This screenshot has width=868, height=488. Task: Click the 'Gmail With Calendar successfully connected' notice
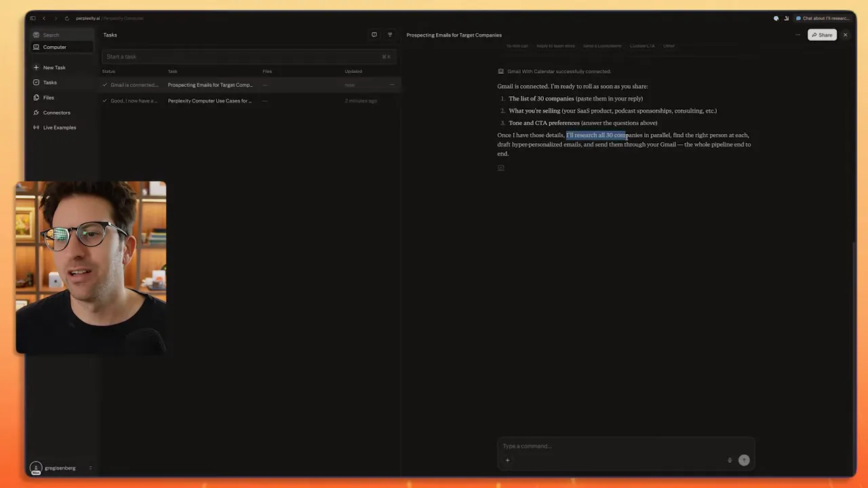tap(559, 71)
